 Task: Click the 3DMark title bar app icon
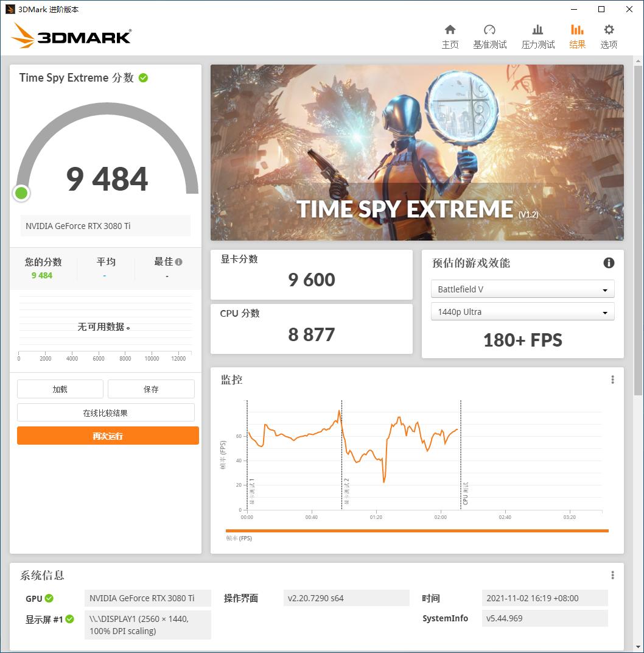coord(10,9)
